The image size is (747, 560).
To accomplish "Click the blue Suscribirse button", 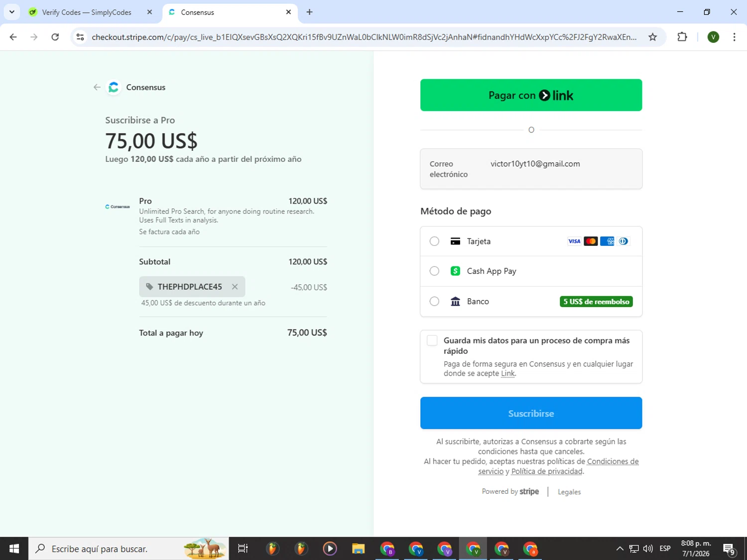I will [x=531, y=413].
